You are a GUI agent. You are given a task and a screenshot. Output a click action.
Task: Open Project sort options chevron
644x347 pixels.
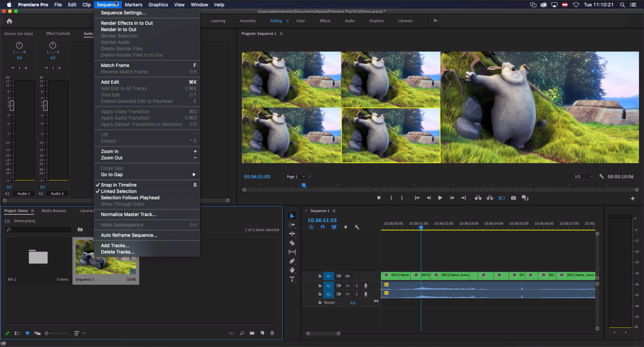pyautogui.click(x=84, y=333)
